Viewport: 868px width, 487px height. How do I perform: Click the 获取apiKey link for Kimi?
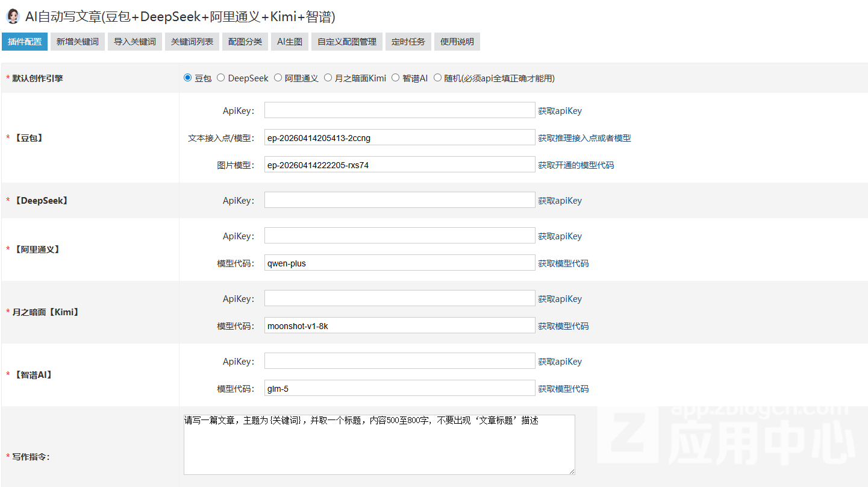tap(560, 299)
